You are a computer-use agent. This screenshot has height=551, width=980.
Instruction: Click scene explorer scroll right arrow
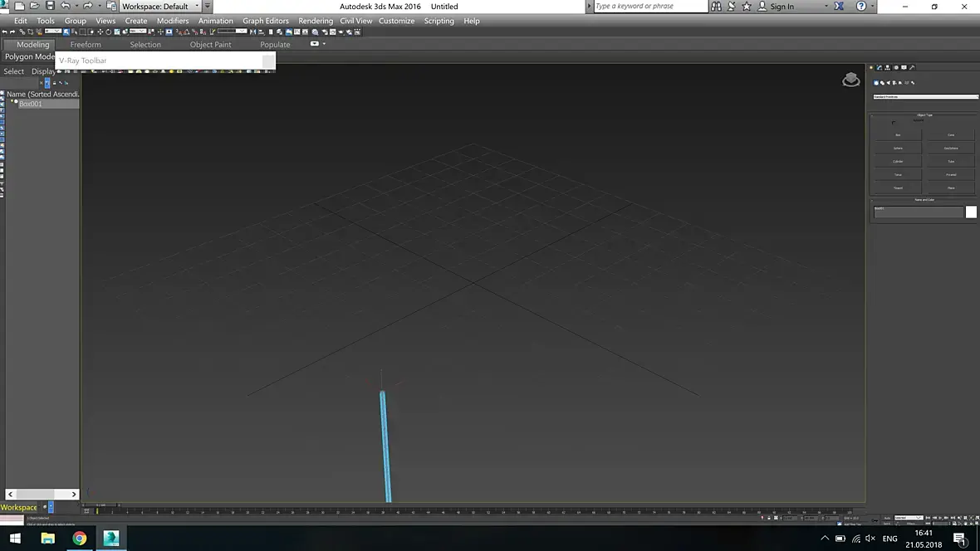click(x=74, y=494)
